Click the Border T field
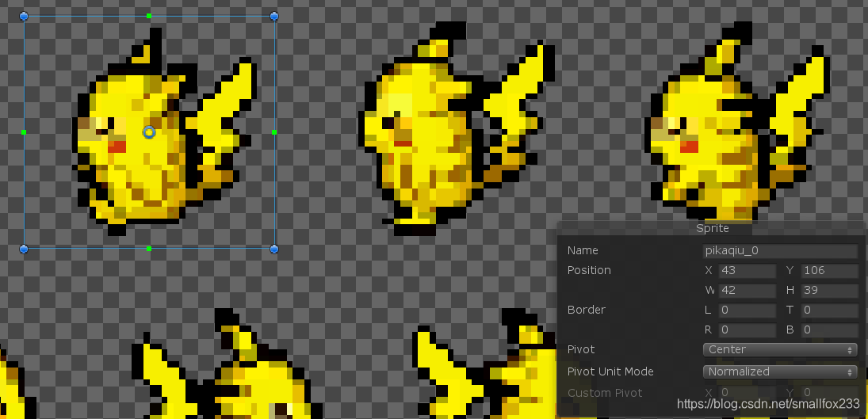This screenshot has height=419, width=868. [x=829, y=310]
